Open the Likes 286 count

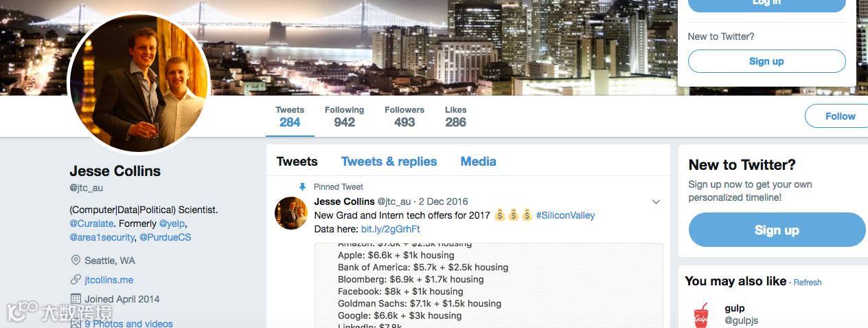pos(455,117)
